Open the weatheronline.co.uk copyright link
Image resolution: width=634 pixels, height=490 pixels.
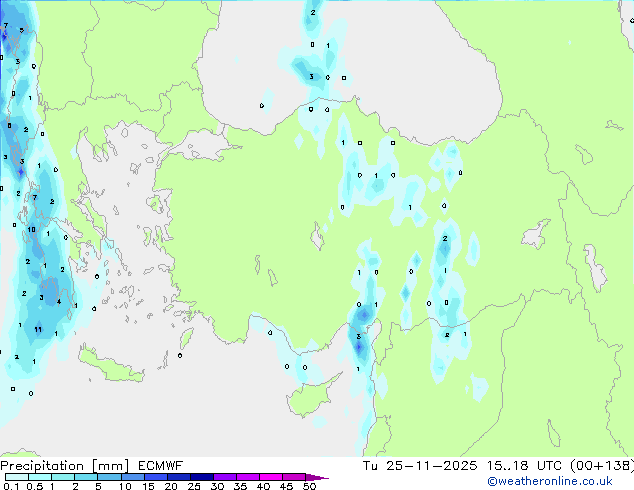[x=550, y=481]
